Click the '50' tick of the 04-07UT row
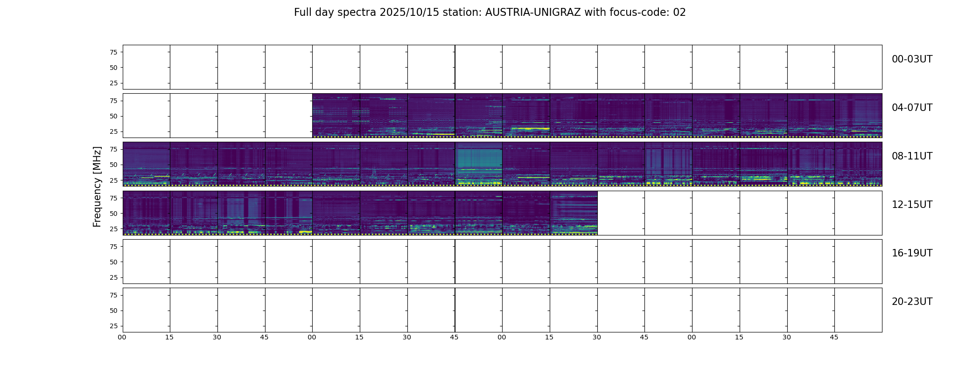980x373 pixels. [113, 116]
